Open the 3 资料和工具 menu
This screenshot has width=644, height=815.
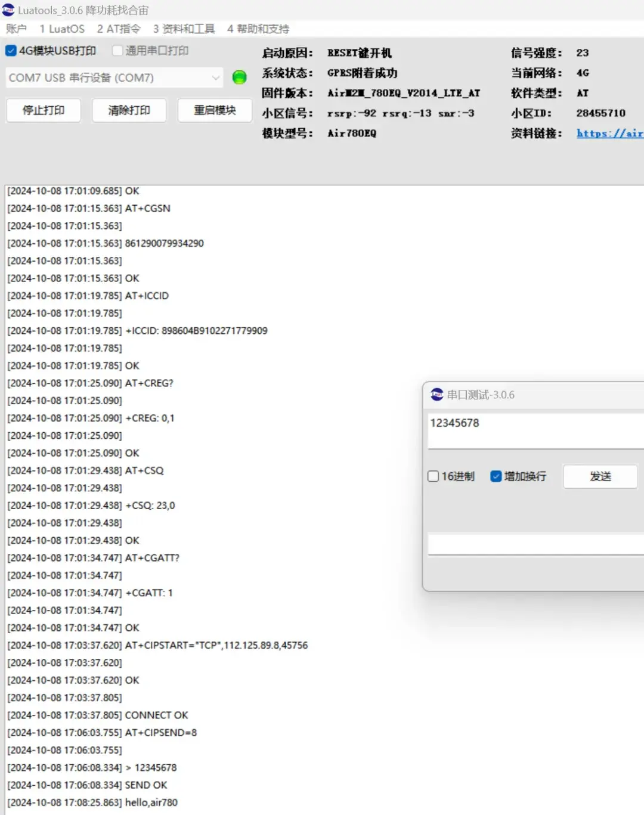coord(184,29)
